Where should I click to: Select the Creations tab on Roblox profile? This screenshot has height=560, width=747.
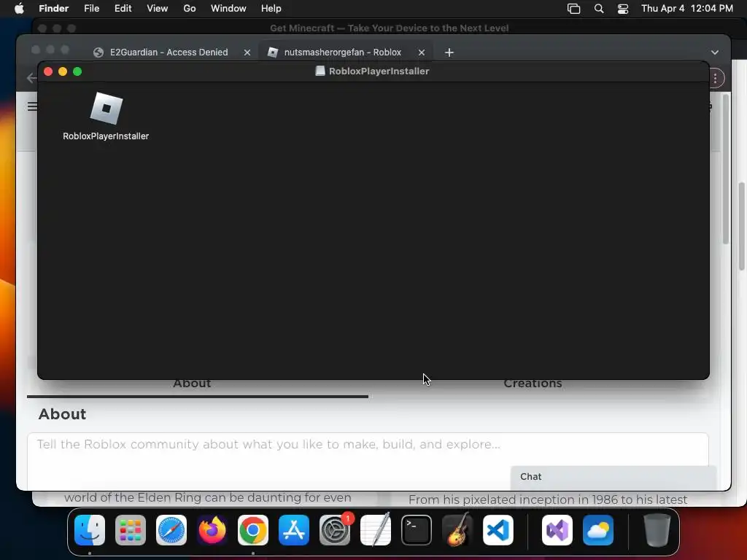533,384
